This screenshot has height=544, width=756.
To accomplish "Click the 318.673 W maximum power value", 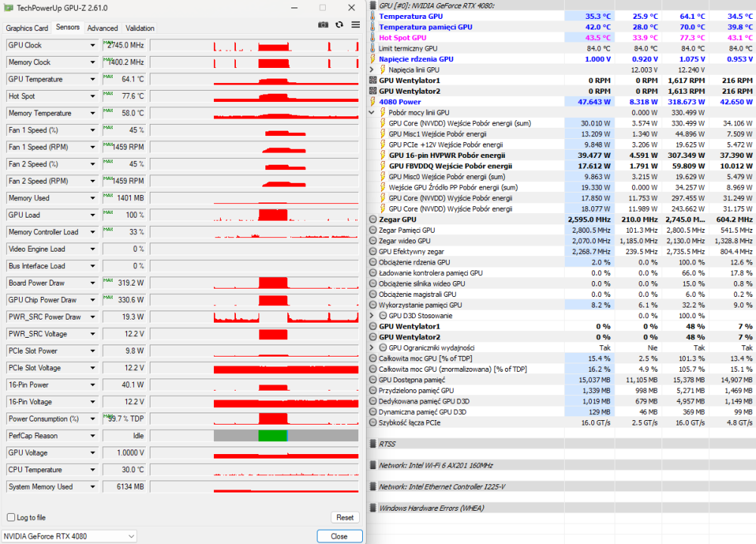I will click(686, 102).
